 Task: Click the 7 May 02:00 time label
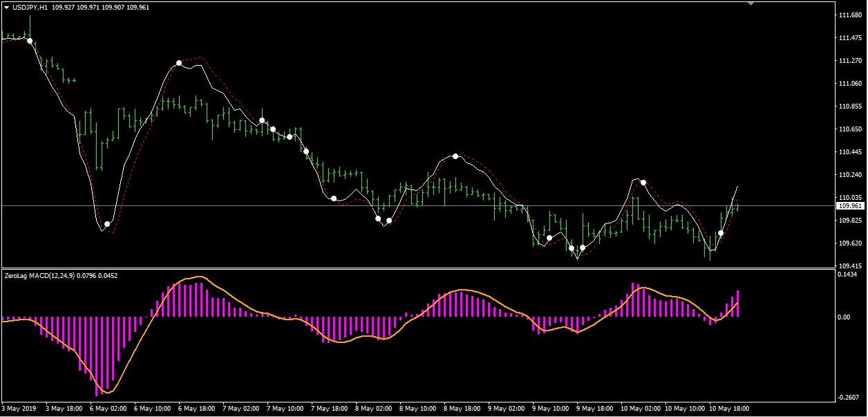[x=240, y=409]
